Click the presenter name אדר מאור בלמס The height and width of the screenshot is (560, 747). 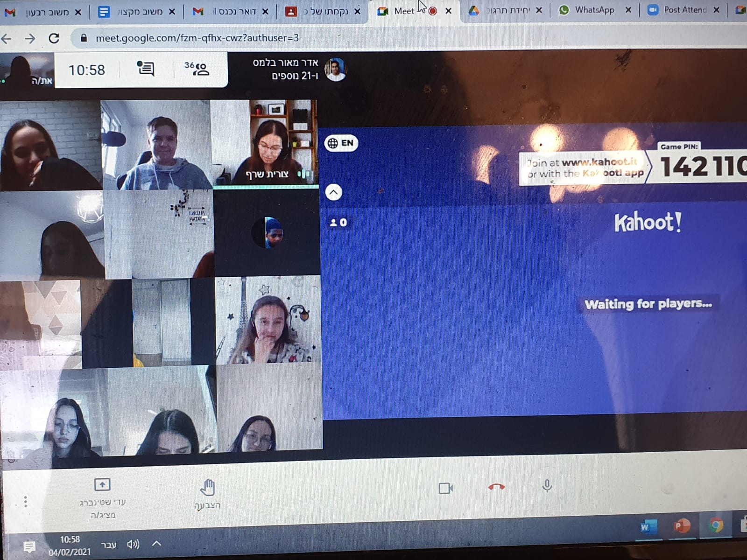(285, 63)
